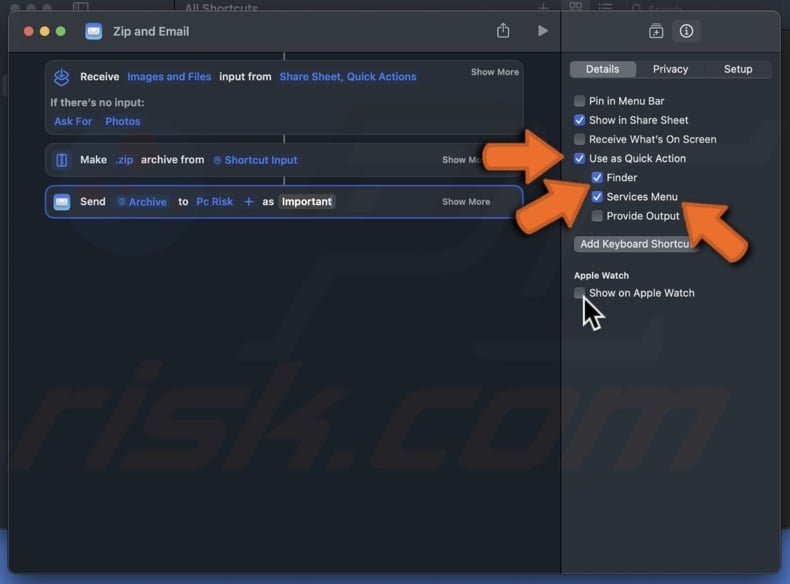
Task: Run the Zip and Email shortcut
Action: (x=542, y=31)
